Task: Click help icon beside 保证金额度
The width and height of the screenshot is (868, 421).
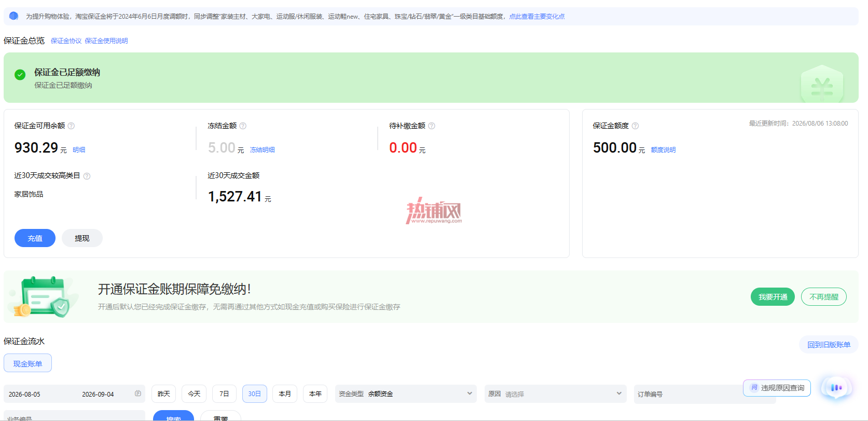Action: [x=635, y=126]
